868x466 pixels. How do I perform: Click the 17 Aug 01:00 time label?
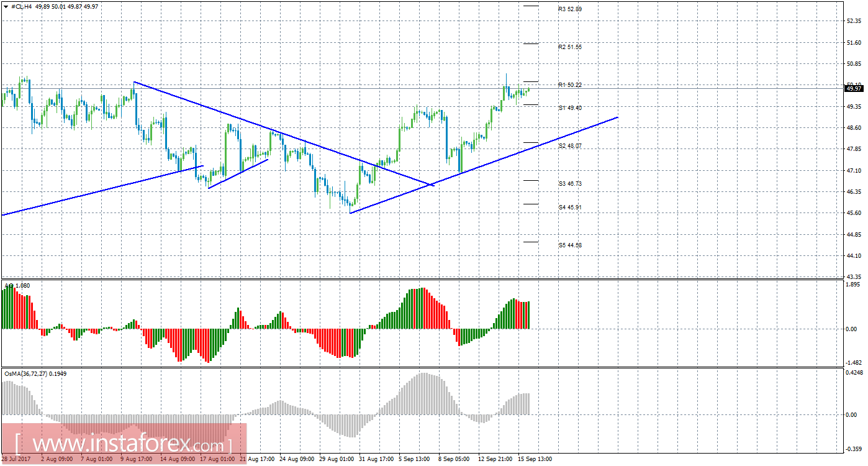[217, 459]
